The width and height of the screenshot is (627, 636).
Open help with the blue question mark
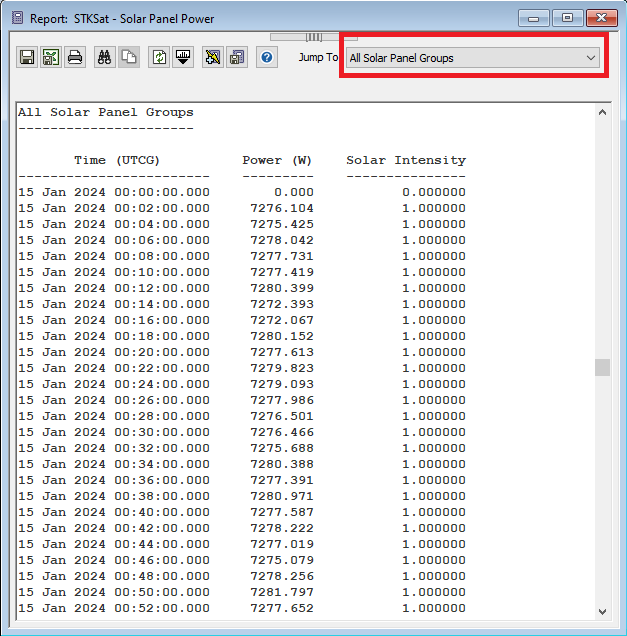pos(267,57)
